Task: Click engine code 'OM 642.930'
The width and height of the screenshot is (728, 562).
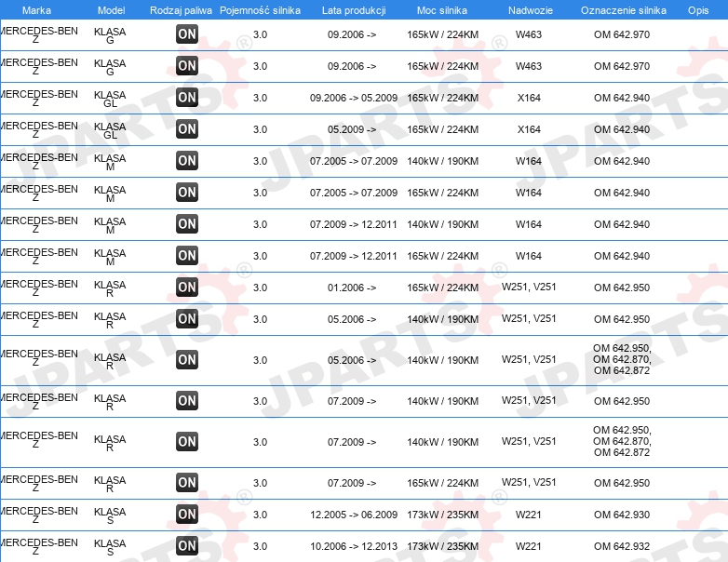Action: point(622,515)
